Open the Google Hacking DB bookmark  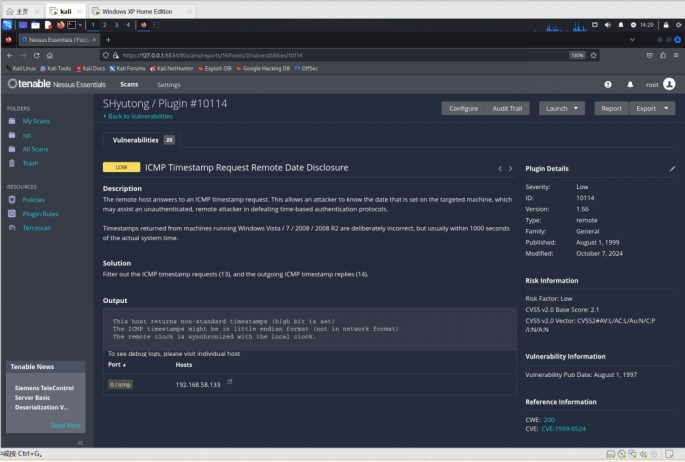tap(263, 69)
